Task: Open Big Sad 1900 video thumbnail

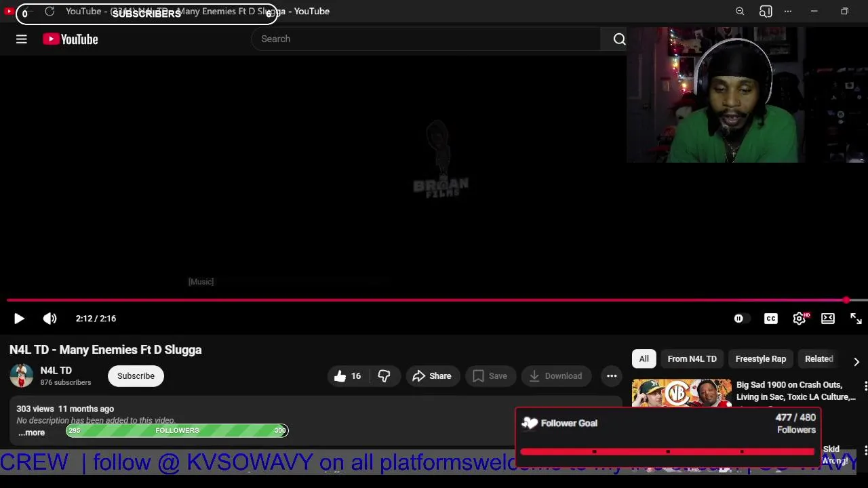Action: point(682,393)
